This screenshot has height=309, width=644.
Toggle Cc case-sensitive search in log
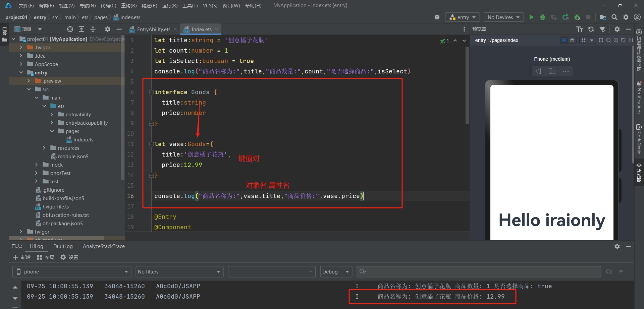click(x=609, y=271)
